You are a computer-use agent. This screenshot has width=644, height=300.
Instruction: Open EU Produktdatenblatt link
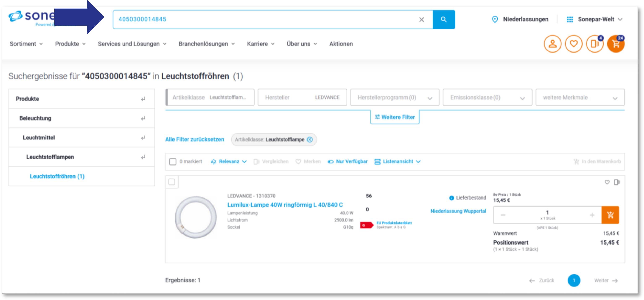(394, 223)
